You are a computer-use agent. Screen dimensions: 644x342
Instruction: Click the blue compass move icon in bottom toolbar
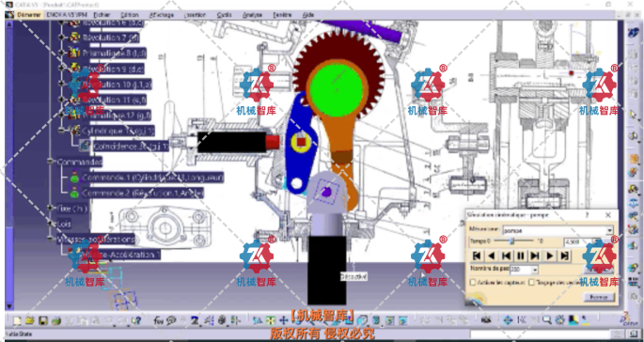coord(508,320)
